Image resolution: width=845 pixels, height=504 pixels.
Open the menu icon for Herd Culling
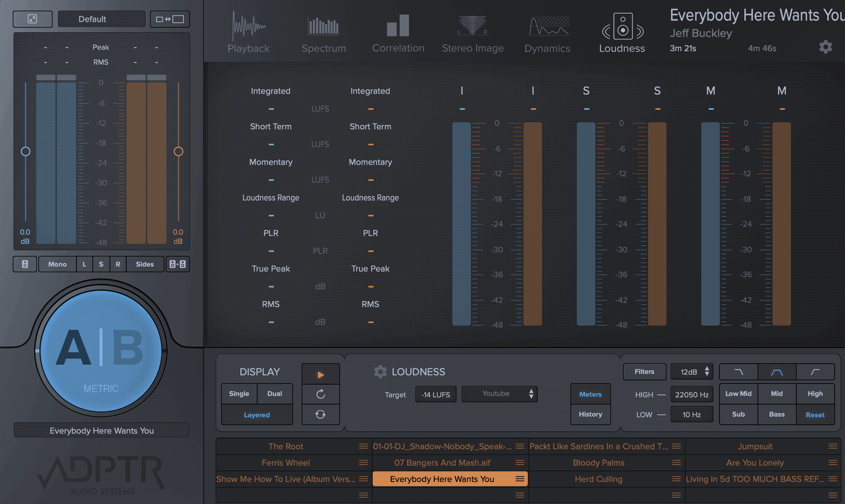pos(676,479)
